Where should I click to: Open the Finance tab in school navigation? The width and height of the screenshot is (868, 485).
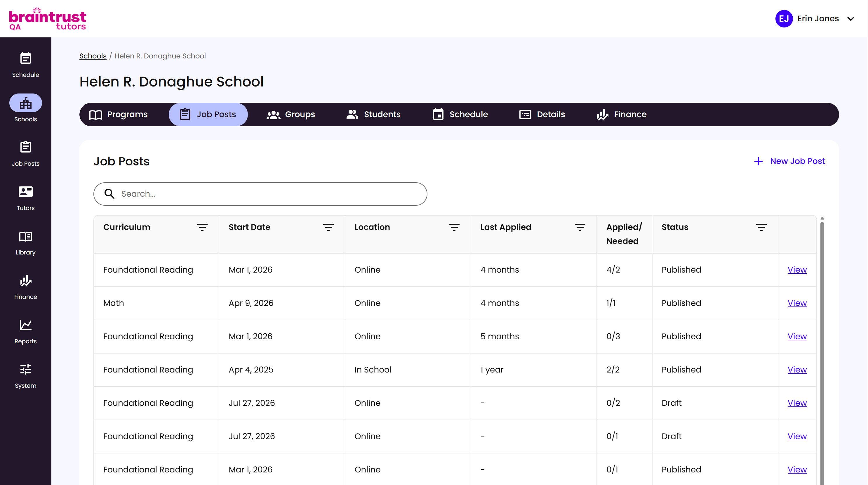point(622,114)
